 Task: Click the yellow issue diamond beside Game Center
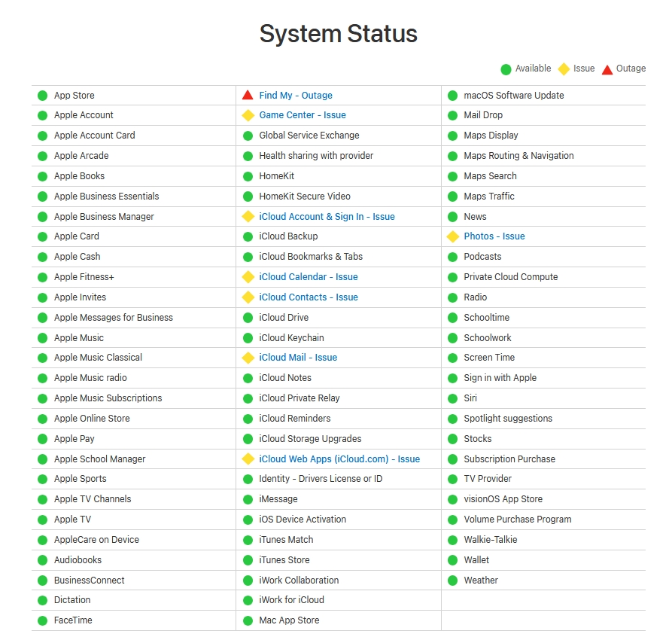(248, 115)
